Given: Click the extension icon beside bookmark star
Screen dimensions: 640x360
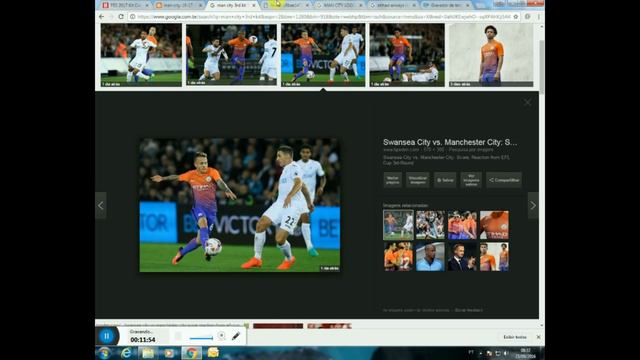Looking at the screenshot, I should pos(527,16).
